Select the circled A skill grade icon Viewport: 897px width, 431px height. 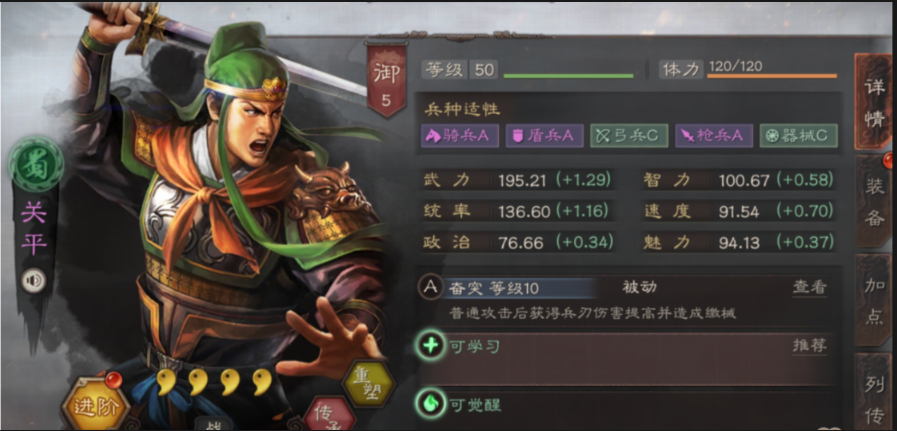coord(430,287)
